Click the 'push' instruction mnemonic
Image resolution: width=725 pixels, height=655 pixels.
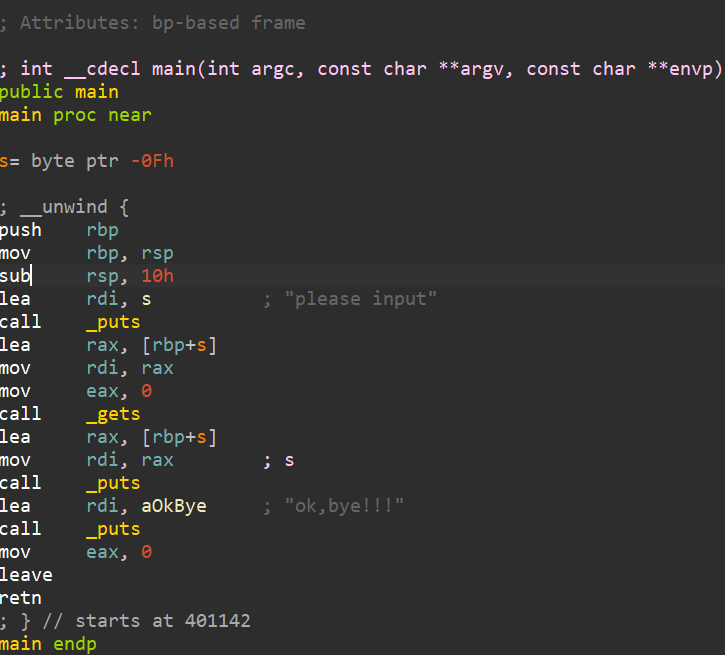[21, 230]
